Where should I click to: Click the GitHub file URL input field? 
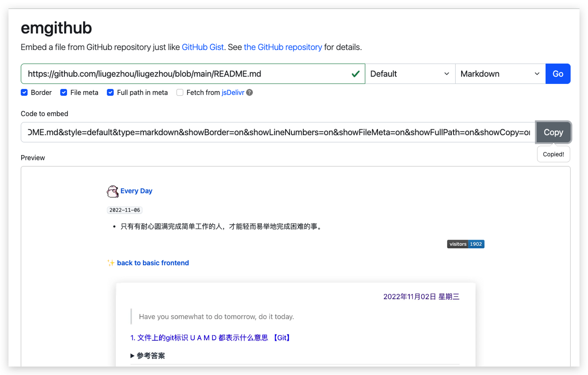tap(193, 74)
